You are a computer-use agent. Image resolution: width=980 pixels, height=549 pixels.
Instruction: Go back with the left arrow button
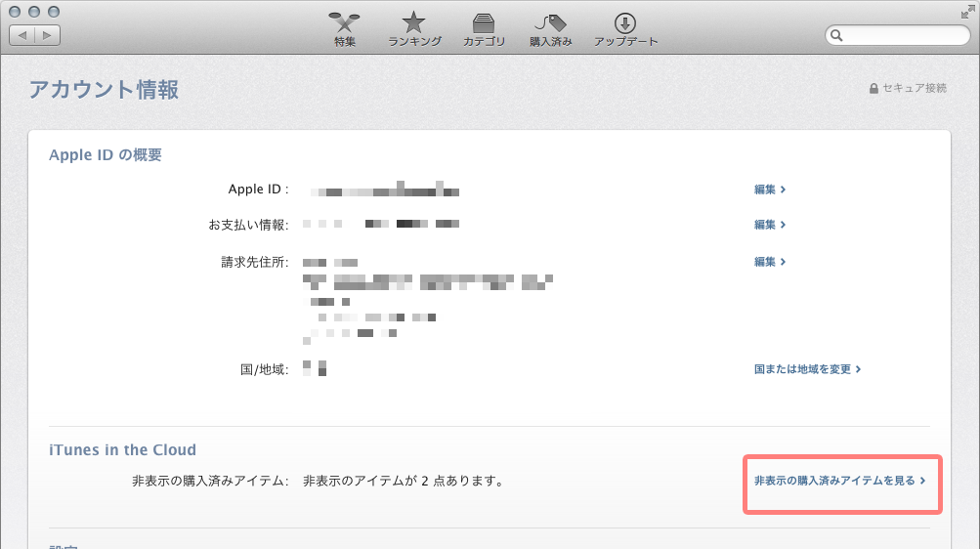21,35
